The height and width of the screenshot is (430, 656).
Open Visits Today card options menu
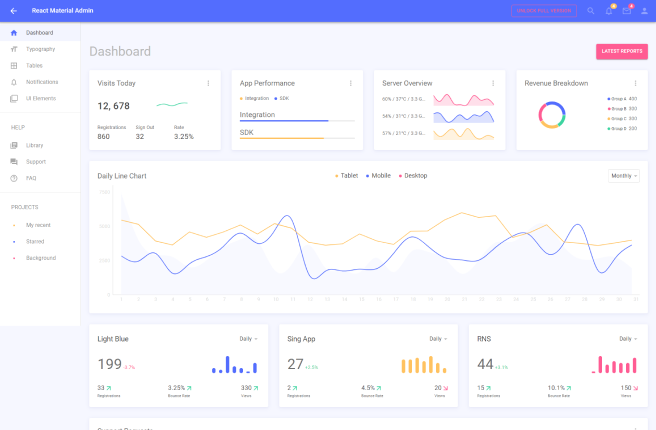tap(208, 83)
